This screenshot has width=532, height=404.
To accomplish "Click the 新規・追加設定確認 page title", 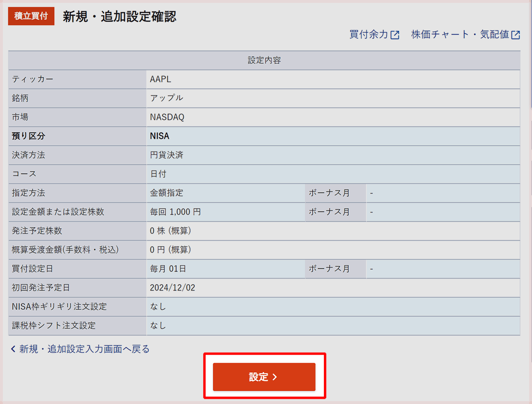I will coord(119,16).
